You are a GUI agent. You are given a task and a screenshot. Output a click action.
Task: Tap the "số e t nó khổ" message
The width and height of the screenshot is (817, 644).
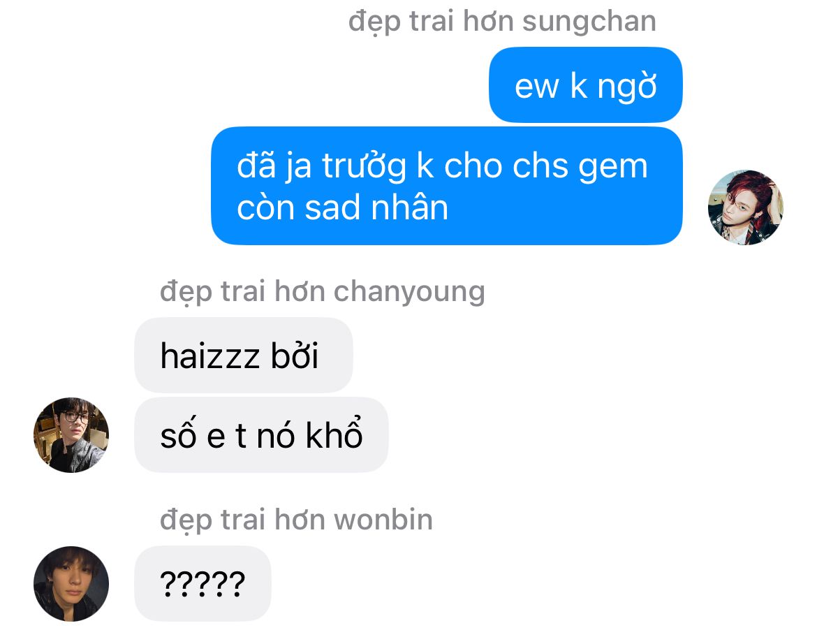click(261, 435)
